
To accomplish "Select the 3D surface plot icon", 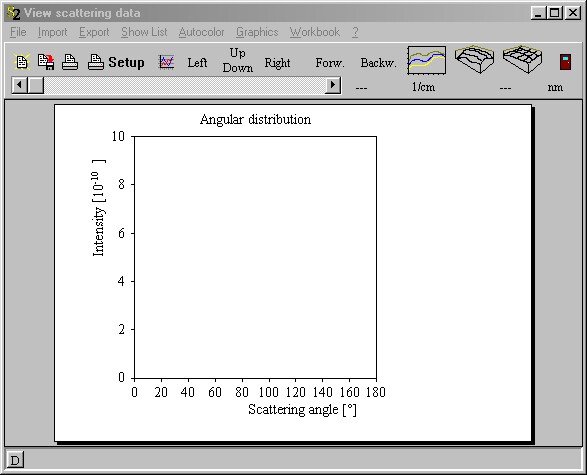I will [474, 60].
